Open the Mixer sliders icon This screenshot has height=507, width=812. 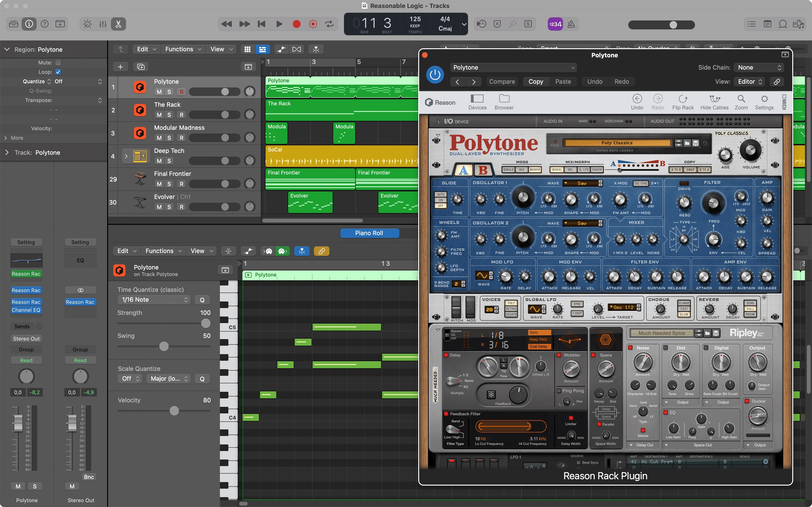(103, 24)
